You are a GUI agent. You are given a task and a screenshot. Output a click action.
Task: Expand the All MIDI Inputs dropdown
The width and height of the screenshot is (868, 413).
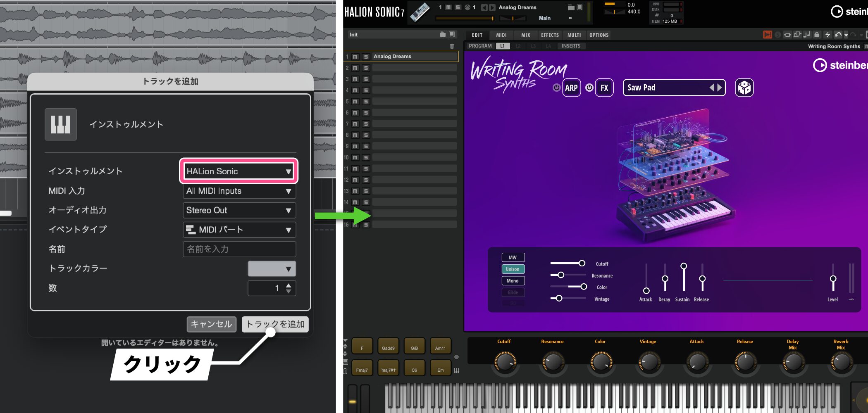239,191
